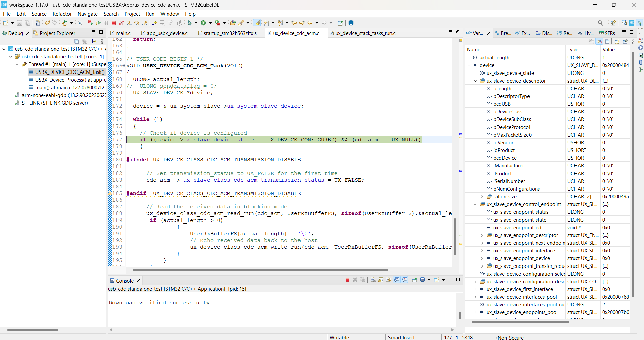Terminate the debug session with the red stop icon

(114, 22)
